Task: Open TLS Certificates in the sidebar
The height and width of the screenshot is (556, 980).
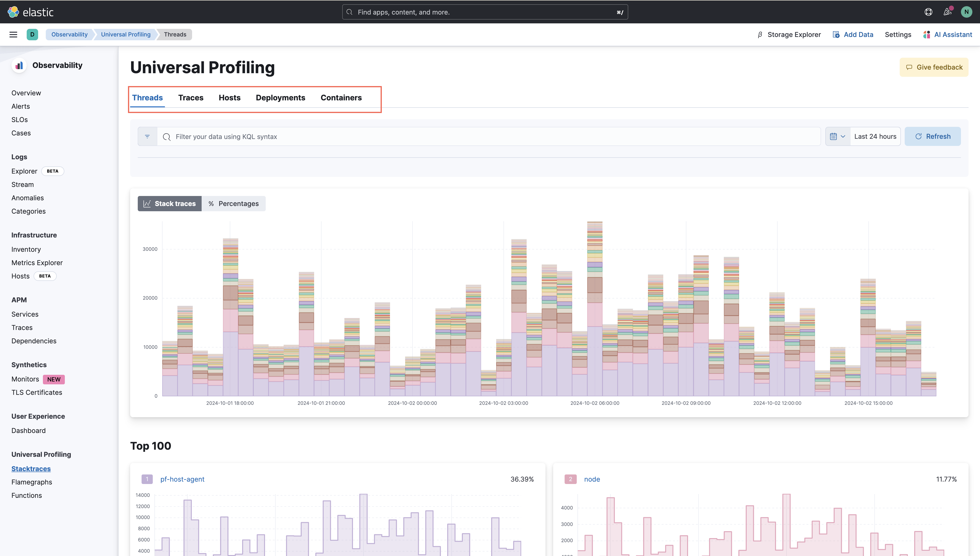Action: (x=37, y=392)
